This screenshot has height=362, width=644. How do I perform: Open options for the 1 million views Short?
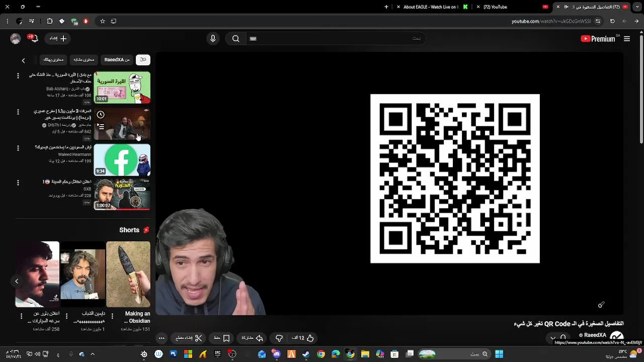tap(66, 316)
